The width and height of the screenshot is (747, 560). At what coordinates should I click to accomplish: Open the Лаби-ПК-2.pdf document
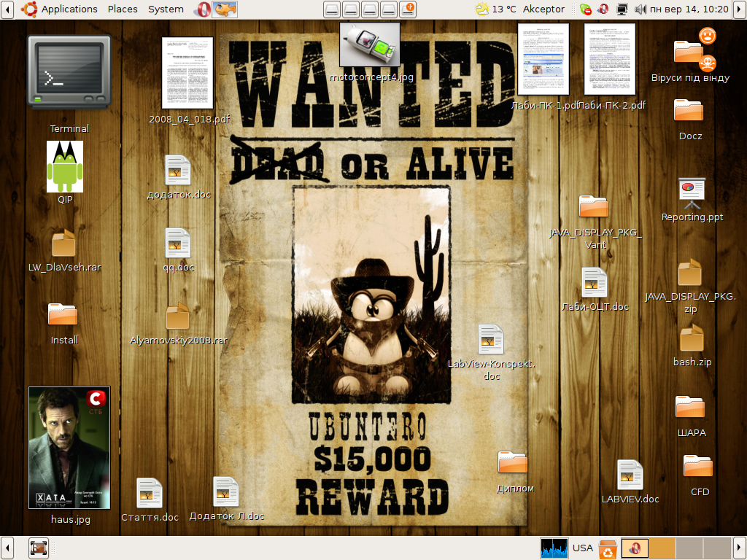click(610, 59)
